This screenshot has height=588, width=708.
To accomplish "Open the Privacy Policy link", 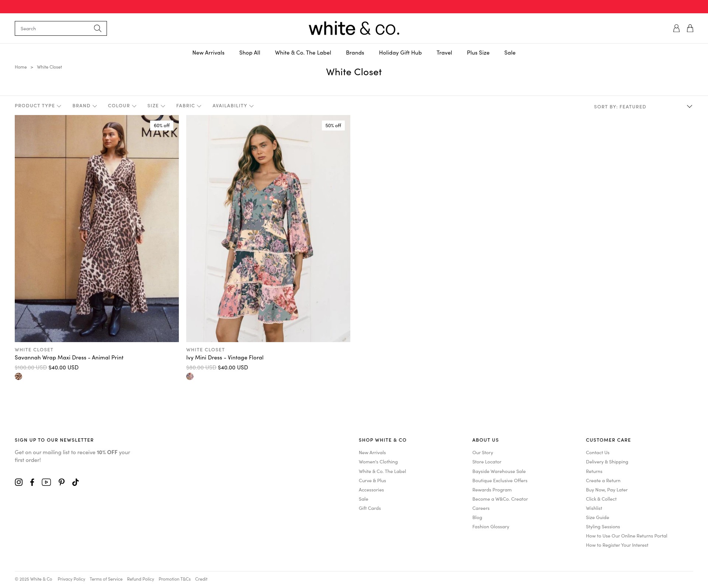I will tap(72, 579).
